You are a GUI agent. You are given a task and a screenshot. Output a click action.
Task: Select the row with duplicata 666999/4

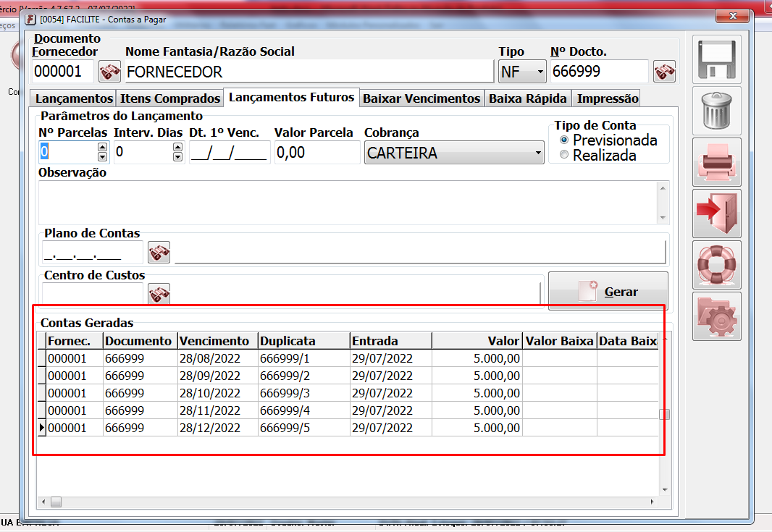point(348,410)
